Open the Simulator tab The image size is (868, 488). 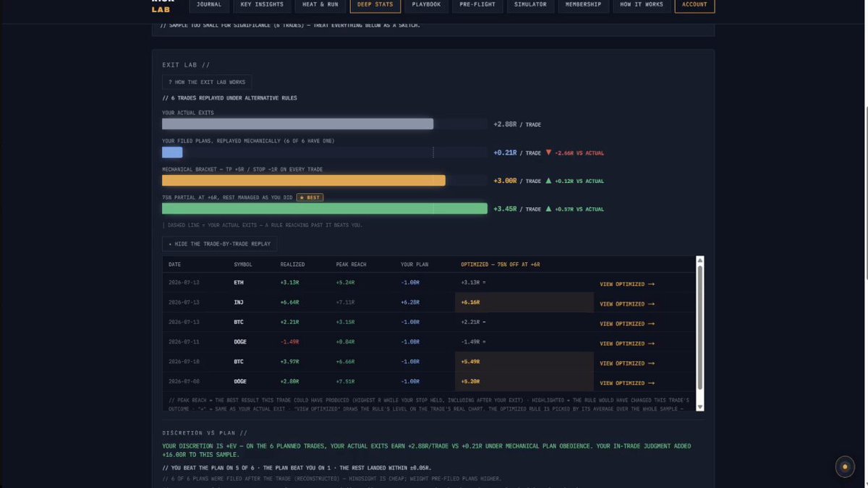531,5
